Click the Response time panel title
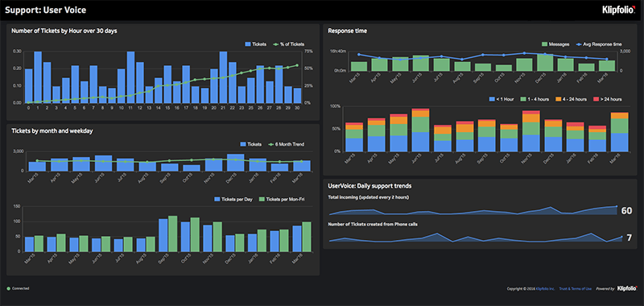 tap(348, 31)
